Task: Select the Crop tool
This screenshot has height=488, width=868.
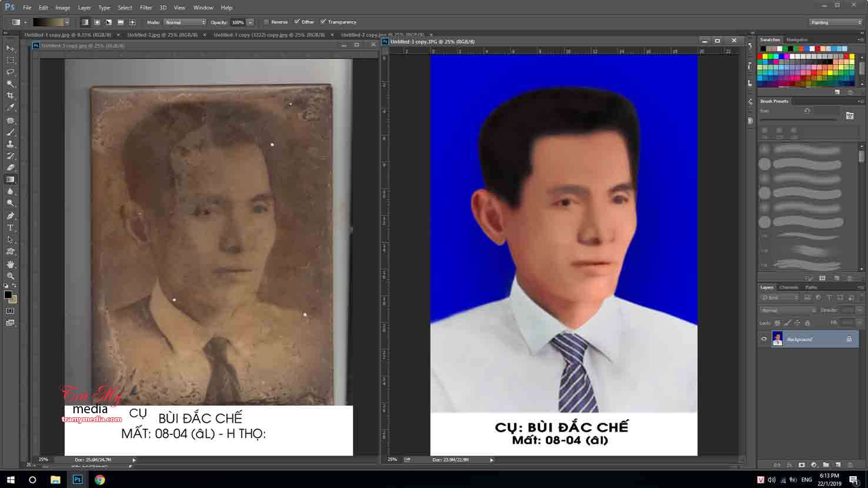Action: pos(10,95)
